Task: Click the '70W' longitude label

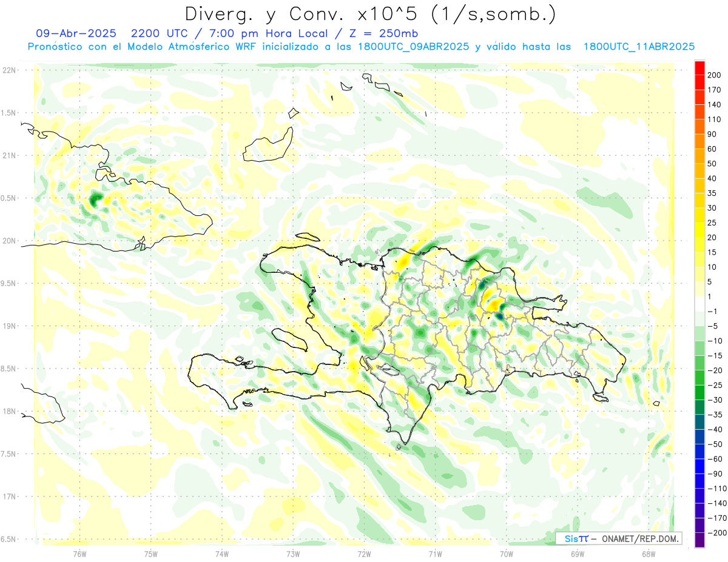Action: coord(507,554)
